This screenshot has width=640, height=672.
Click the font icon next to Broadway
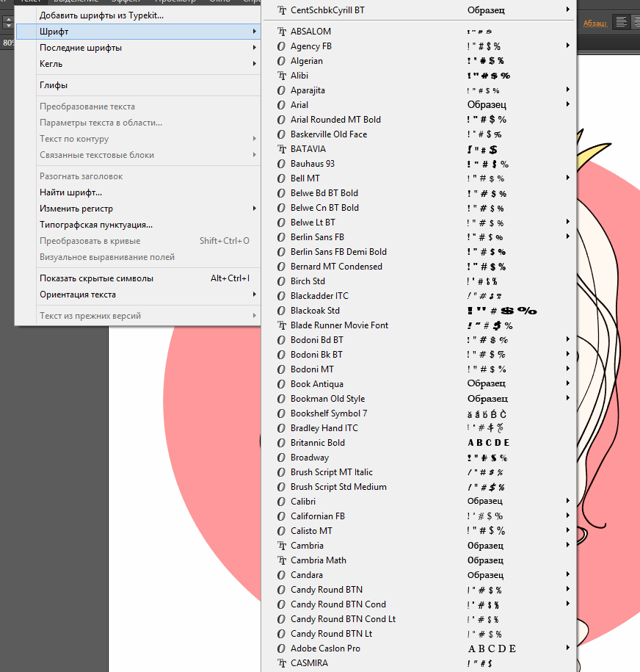click(x=281, y=458)
